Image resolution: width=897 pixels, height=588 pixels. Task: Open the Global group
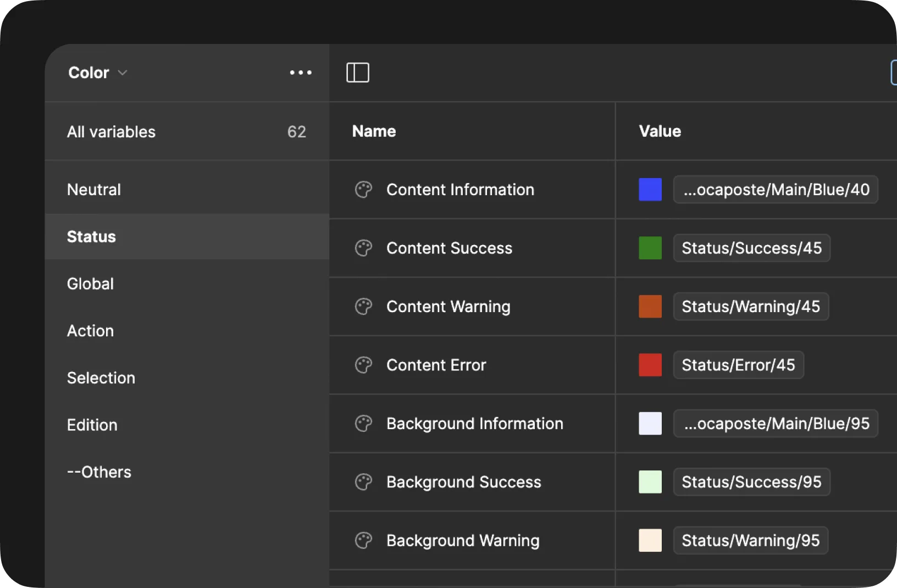[187, 284]
